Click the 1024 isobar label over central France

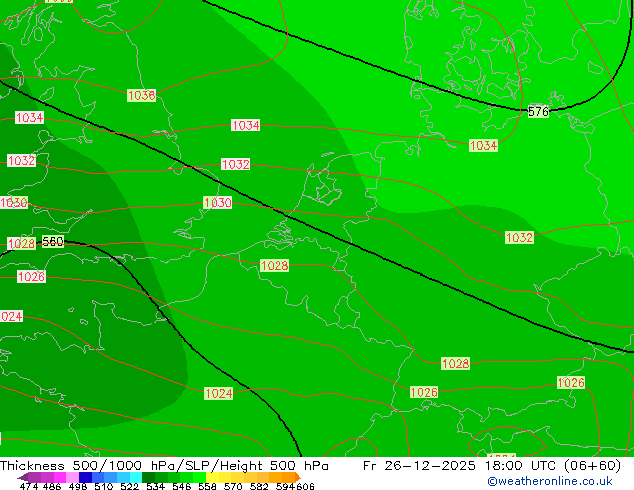click(219, 393)
